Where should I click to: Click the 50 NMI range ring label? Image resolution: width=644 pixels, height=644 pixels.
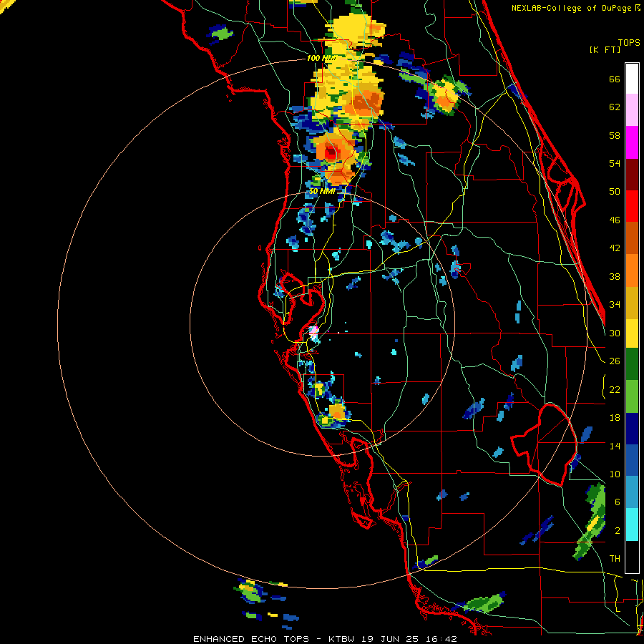click(322, 191)
